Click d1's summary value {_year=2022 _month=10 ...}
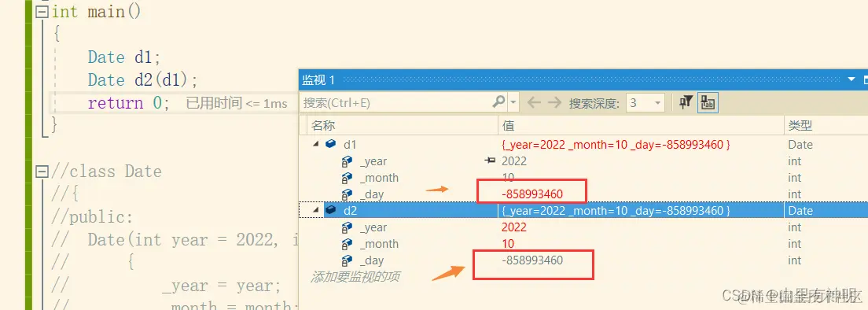Screen dimensions: 868x310 click(x=616, y=145)
